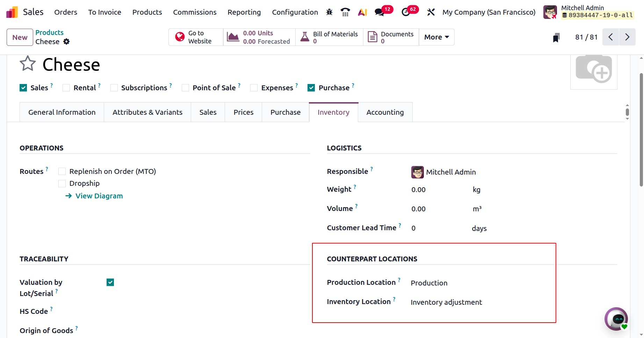
Task: Switch to the Accounting tab
Action: pos(385,112)
